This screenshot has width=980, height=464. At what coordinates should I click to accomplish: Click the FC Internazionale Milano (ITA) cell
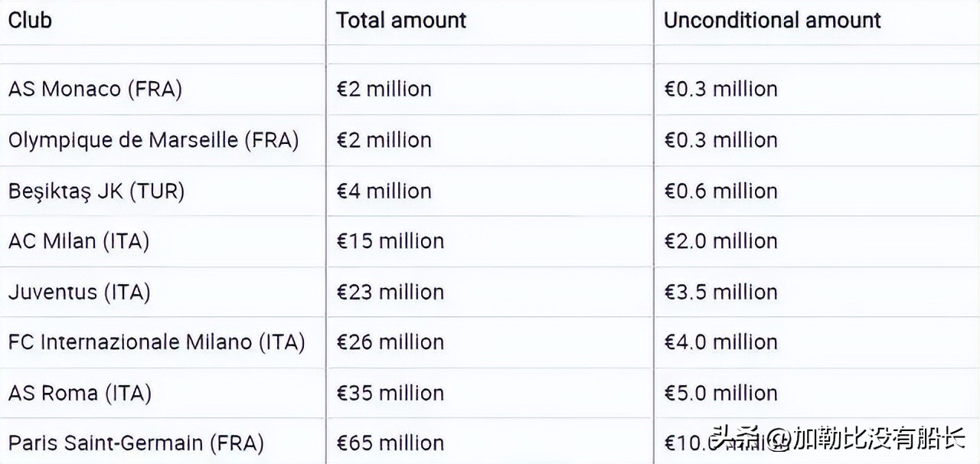[x=156, y=341]
